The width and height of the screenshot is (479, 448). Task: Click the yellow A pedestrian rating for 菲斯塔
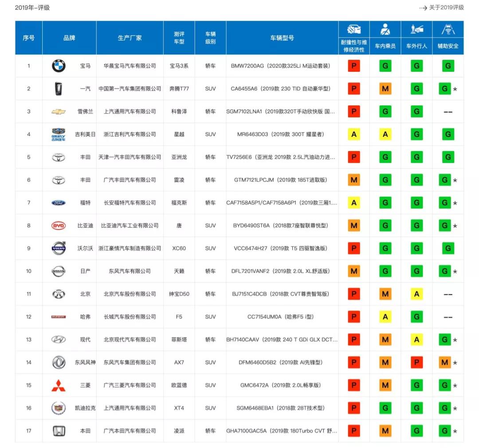[416, 340]
